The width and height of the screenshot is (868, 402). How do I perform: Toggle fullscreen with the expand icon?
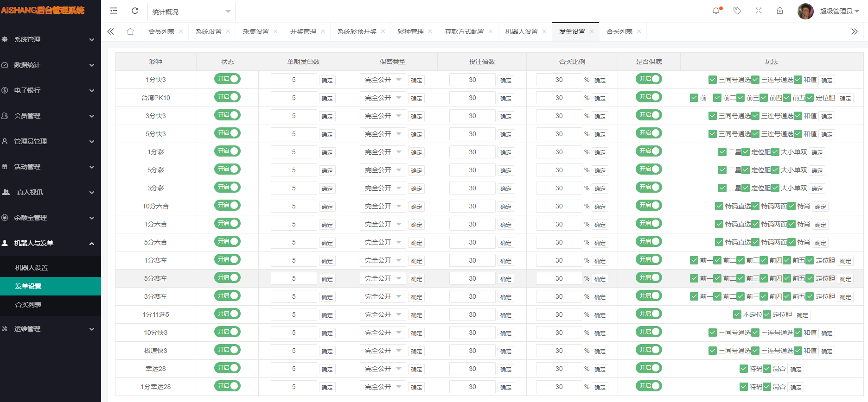[x=759, y=11]
